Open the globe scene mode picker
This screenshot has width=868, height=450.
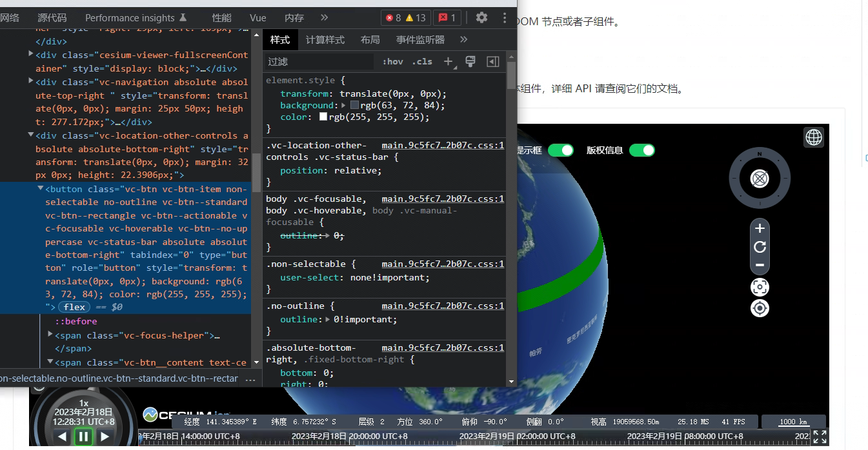[x=814, y=137]
